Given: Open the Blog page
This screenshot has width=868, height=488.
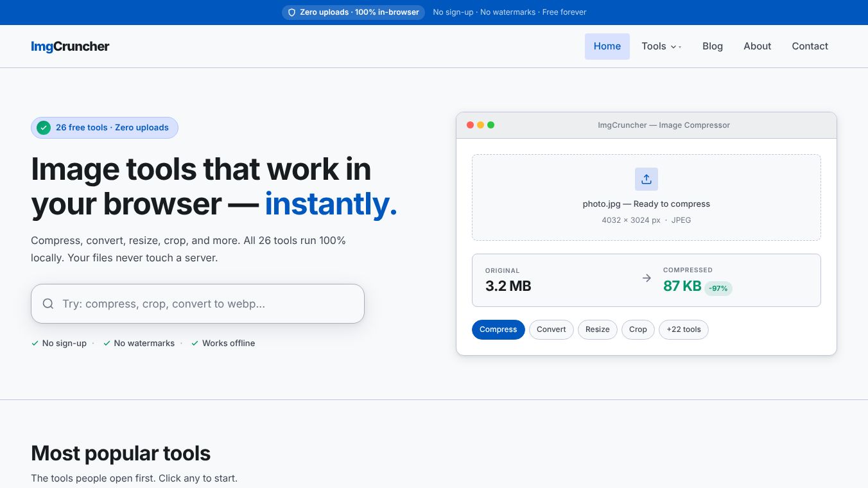Looking at the screenshot, I should coord(713,46).
